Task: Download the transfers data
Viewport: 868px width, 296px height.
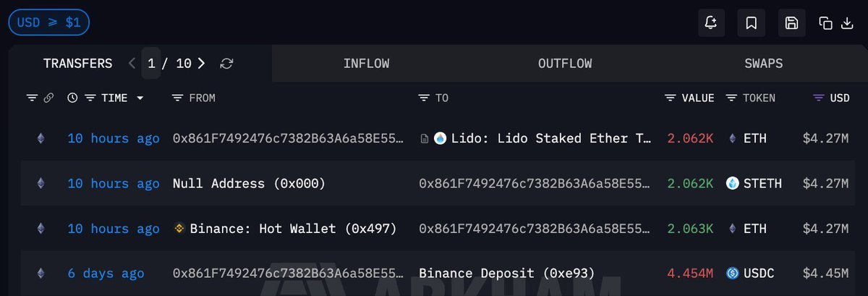Action: point(847,23)
